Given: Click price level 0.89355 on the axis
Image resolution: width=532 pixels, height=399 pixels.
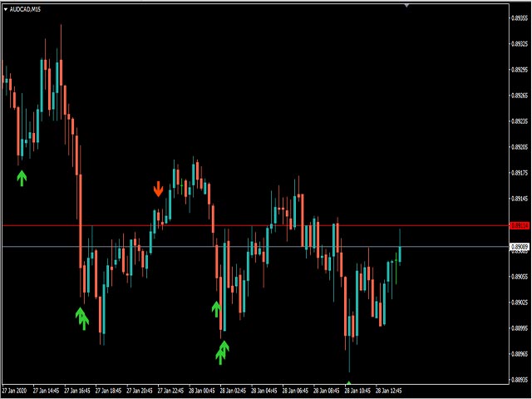Looking at the screenshot, I should click(520, 17).
